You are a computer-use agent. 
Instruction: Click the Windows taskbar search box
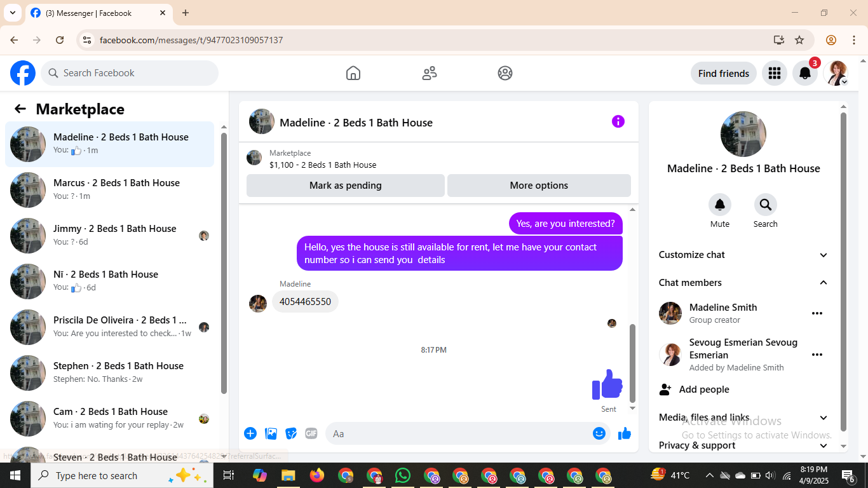122,475
